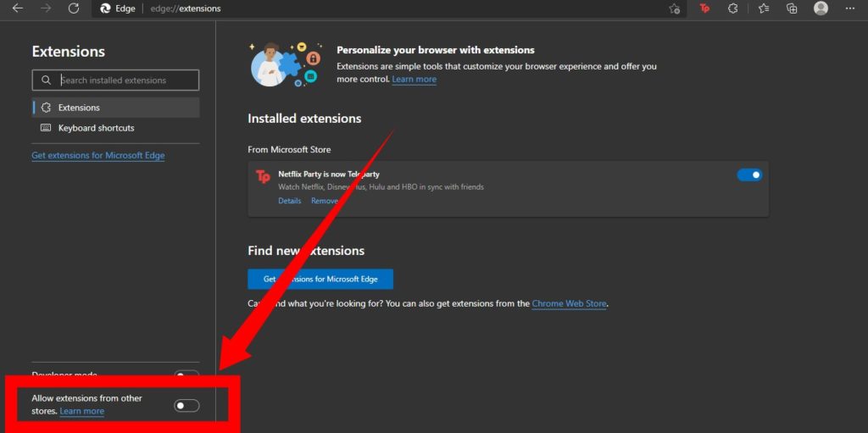Open the Chrome Web Store link
Screen dimensions: 868x433
[x=569, y=303]
